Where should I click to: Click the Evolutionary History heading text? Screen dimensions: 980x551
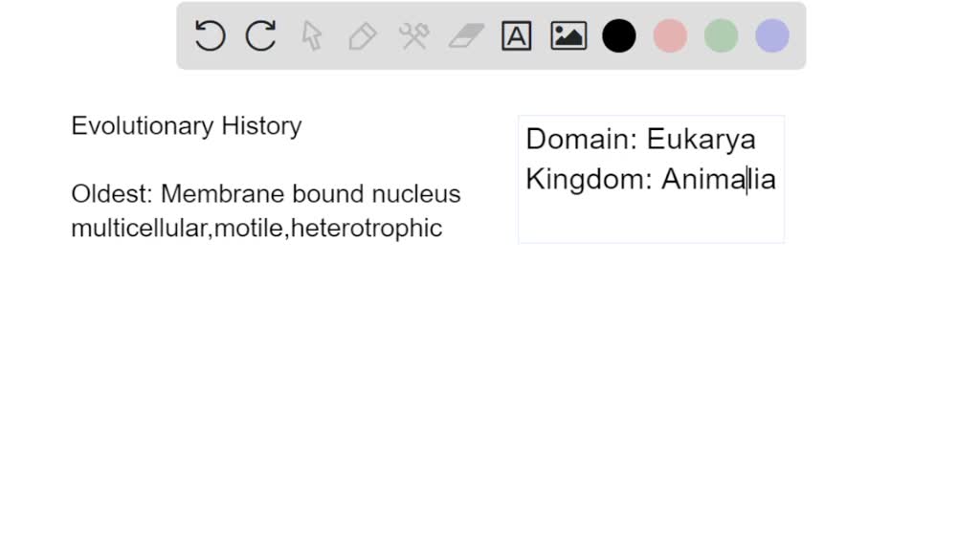point(186,125)
